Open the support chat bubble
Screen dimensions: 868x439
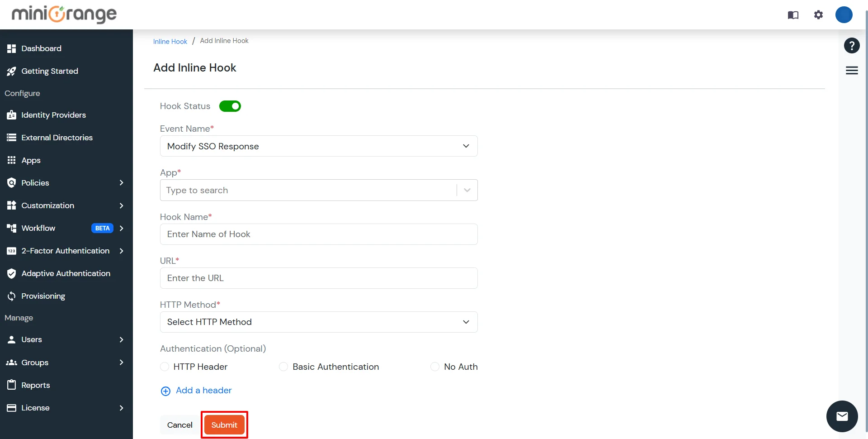pos(842,416)
